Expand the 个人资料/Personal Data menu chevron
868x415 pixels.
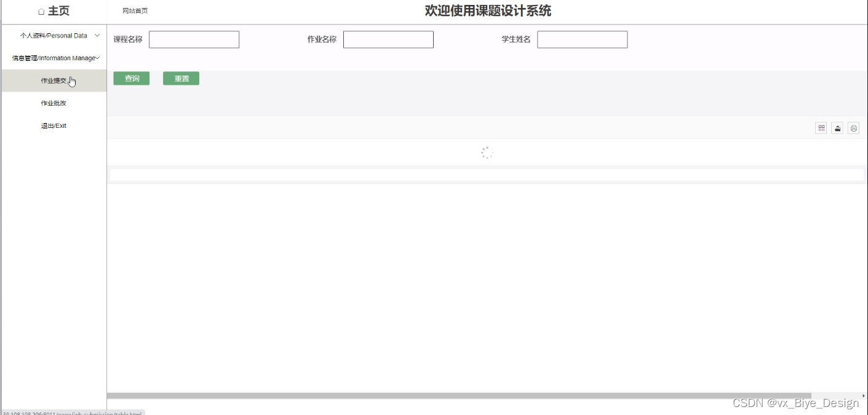pyautogui.click(x=97, y=36)
